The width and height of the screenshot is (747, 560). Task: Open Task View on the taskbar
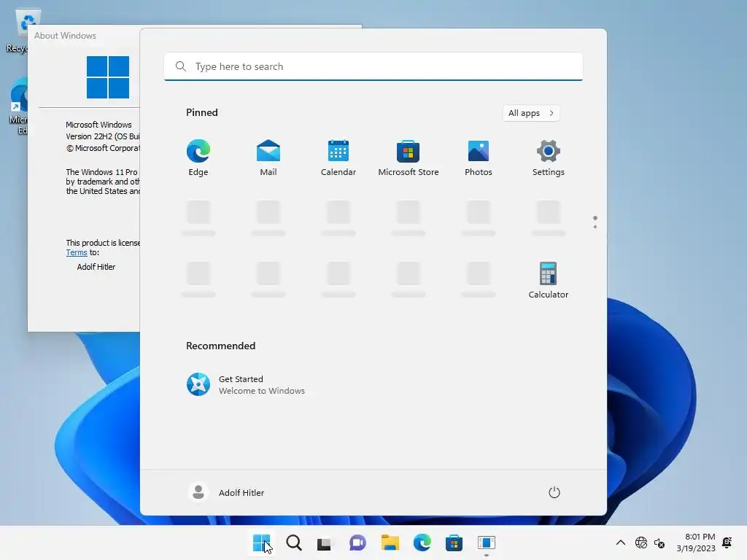[x=325, y=542]
